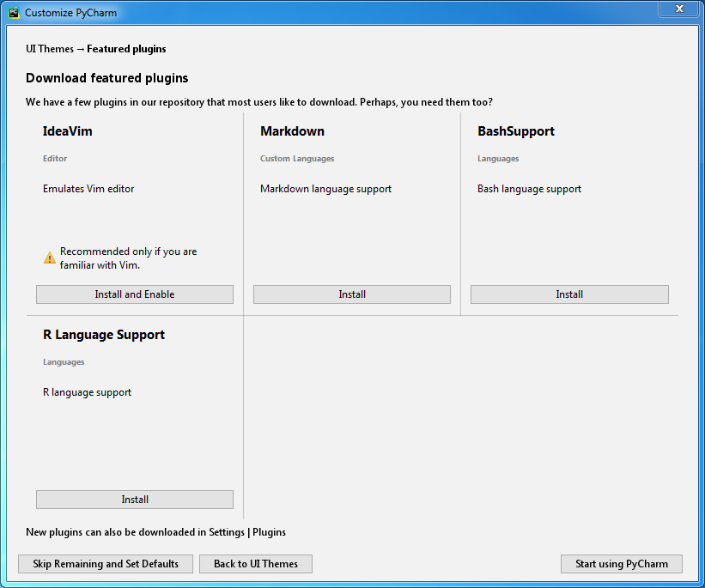The height and width of the screenshot is (588, 705).
Task: Click the IdeaVim plugin title
Action: tap(68, 131)
